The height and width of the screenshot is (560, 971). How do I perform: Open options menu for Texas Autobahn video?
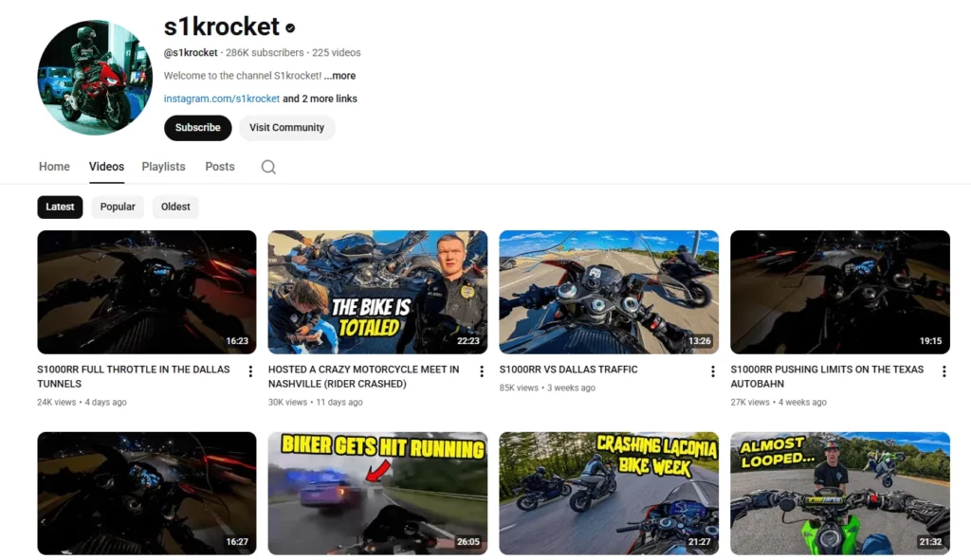click(x=944, y=371)
